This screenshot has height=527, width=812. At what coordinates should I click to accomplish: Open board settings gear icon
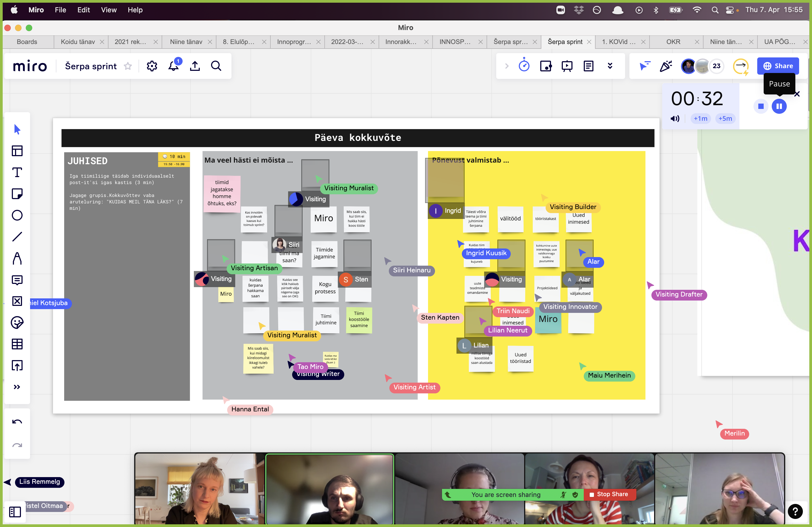point(152,66)
